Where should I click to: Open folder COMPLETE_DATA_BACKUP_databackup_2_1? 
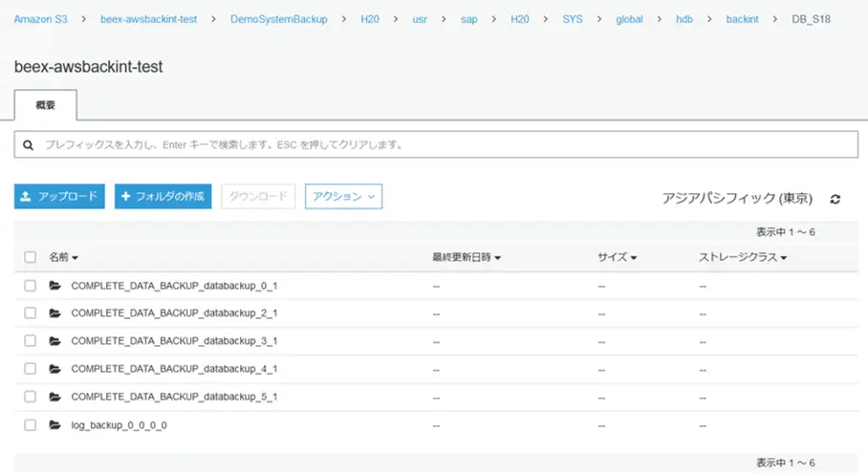tap(174, 313)
